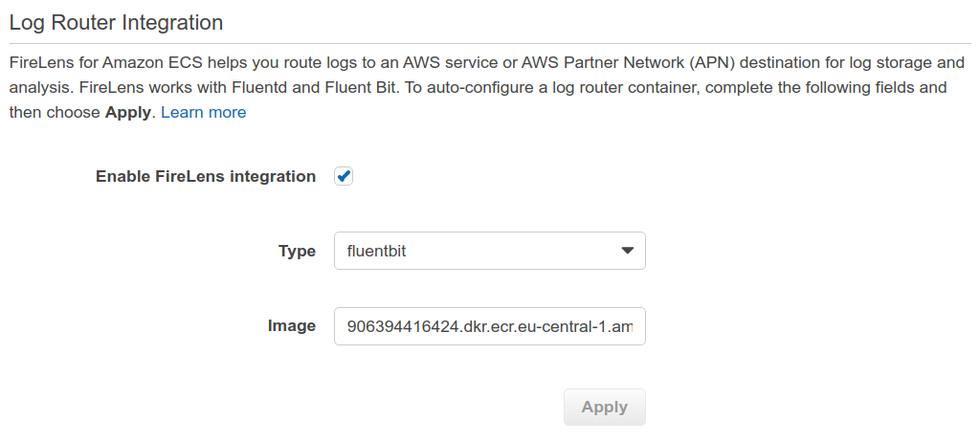The width and height of the screenshot is (980, 443).
Task: Click the bold word Apply in description
Action: (x=127, y=113)
